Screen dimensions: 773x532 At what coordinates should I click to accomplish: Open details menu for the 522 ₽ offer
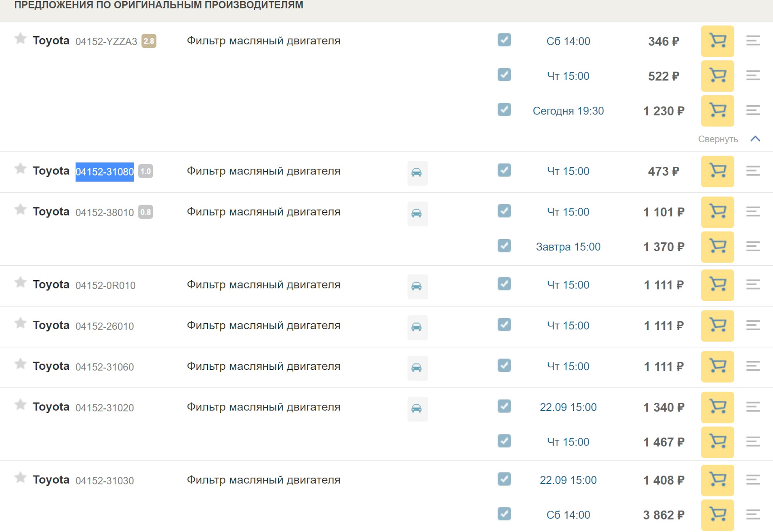pyautogui.click(x=753, y=75)
